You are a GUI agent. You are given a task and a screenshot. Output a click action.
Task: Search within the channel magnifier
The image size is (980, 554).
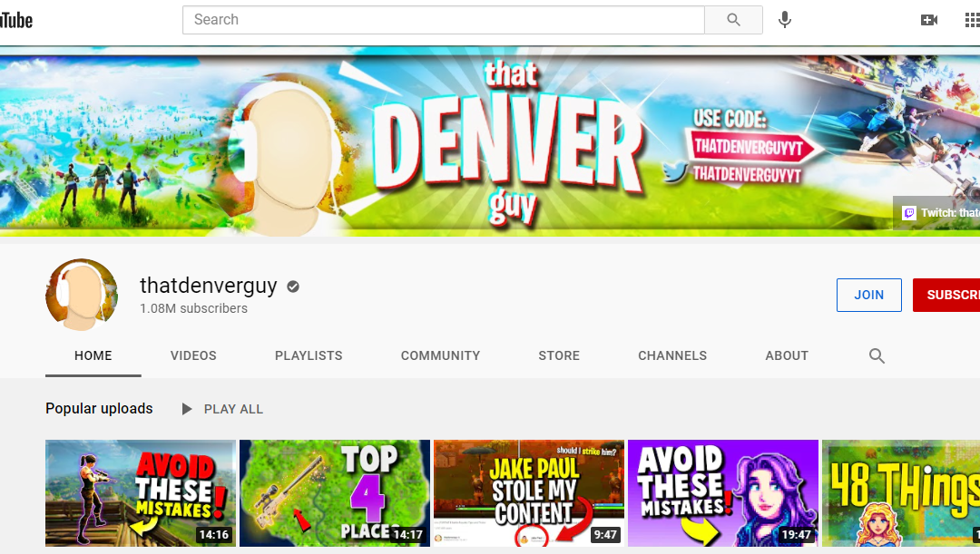[877, 356]
